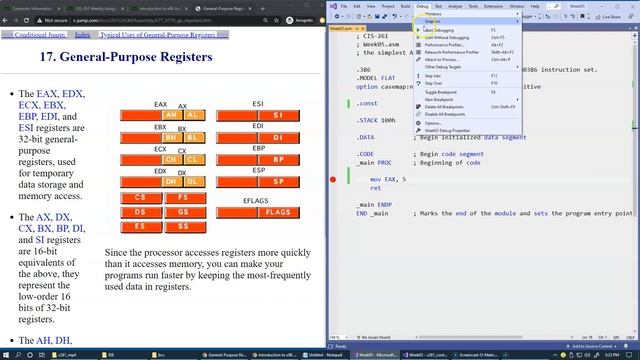The height and width of the screenshot is (360, 640).
Task: Click the feedback icon beside Live Share
Action: point(631,16)
